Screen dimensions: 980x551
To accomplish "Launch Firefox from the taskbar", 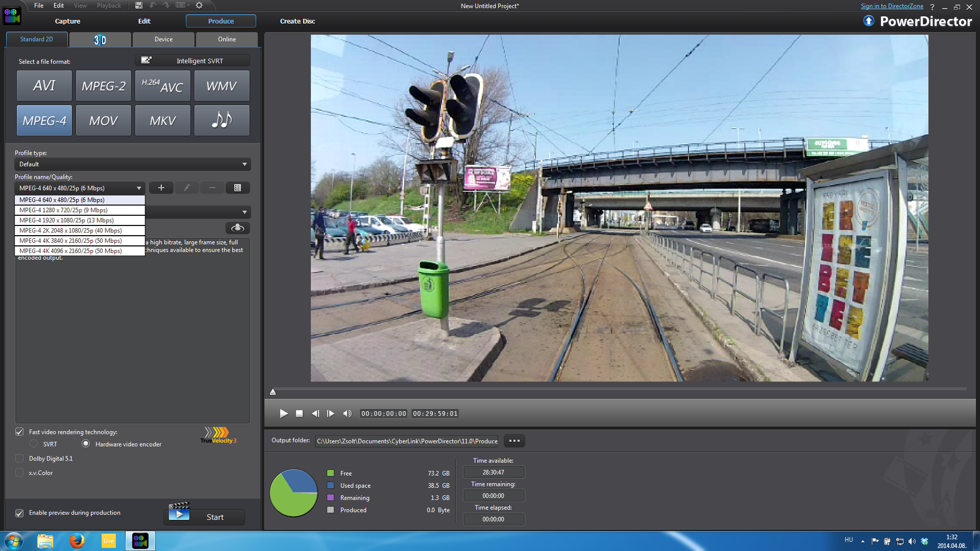I will pos(77,541).
